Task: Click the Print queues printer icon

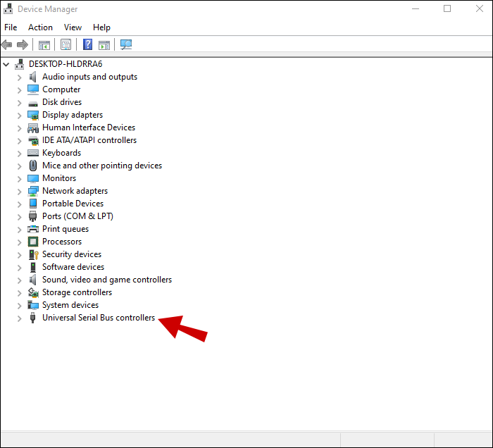Action: [32, 229]
